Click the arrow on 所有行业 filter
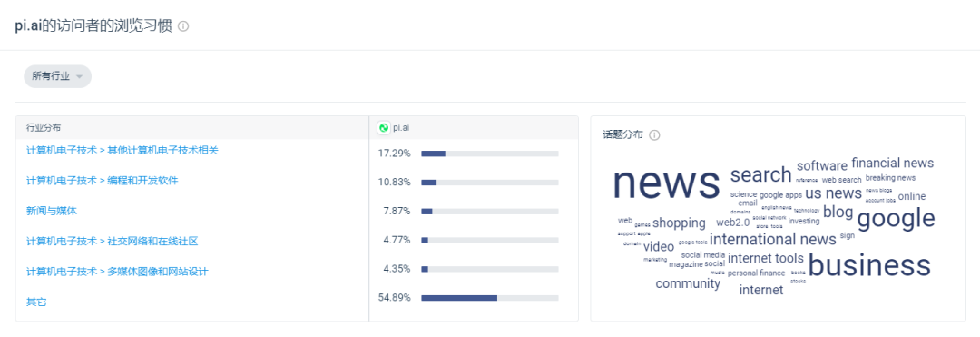 pyautogui.click(x=79, y=77)
